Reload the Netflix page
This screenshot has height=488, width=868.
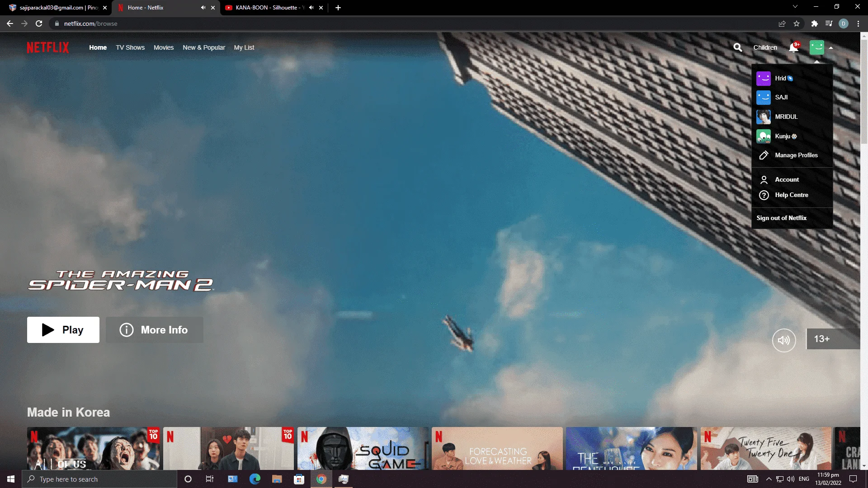coord(39,23)
